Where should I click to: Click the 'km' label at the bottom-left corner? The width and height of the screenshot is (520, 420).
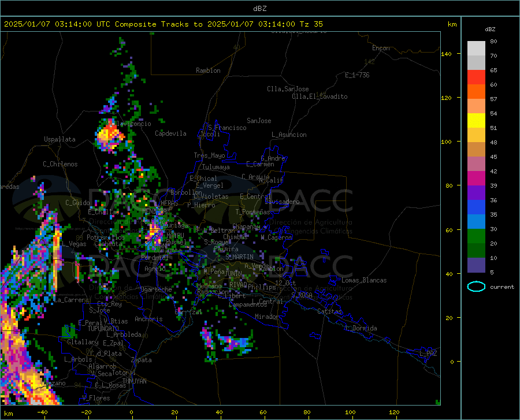tap(8, 414)
